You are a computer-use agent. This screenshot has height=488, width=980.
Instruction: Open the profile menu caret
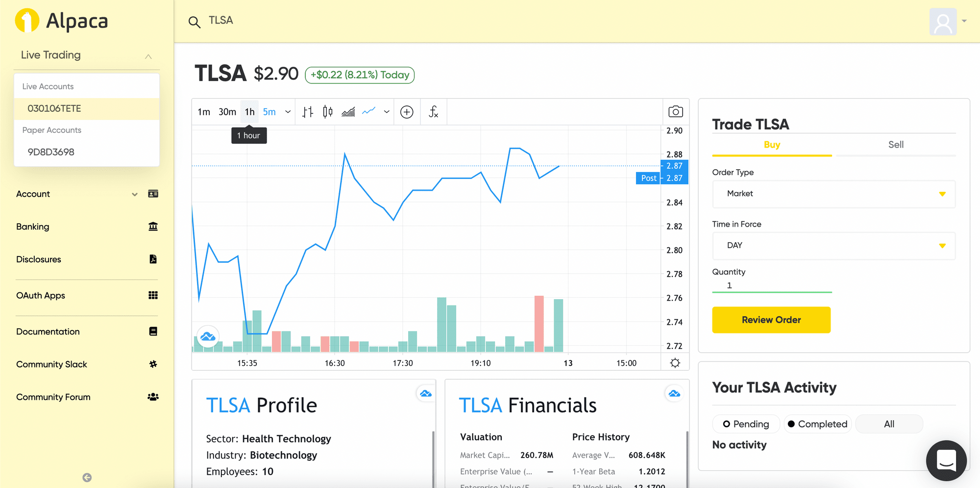point(964,21)
